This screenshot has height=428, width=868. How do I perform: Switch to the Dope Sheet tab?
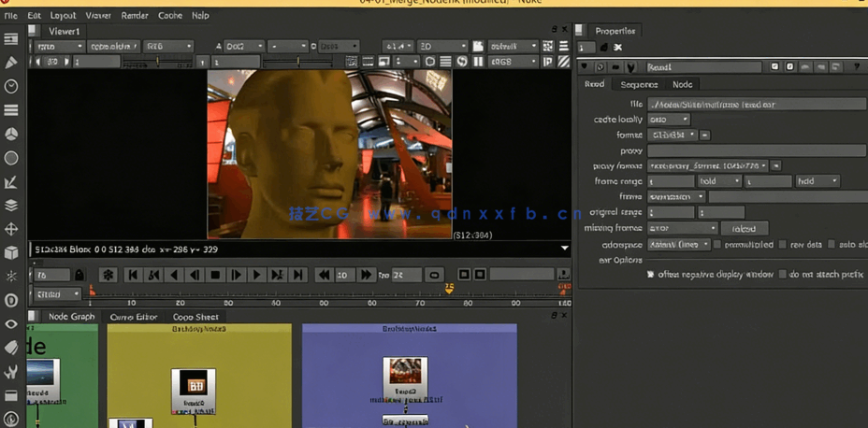pos(195,317)
